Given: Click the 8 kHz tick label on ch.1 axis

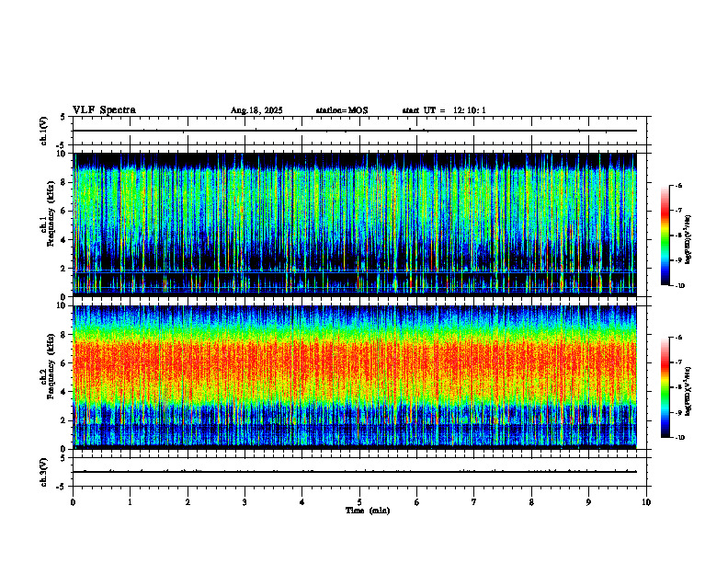Looking at the screenshot, I should [64, 182].
